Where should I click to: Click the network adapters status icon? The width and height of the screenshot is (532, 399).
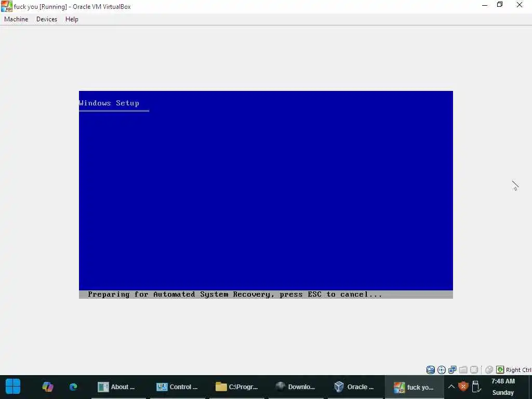point(453,370)
